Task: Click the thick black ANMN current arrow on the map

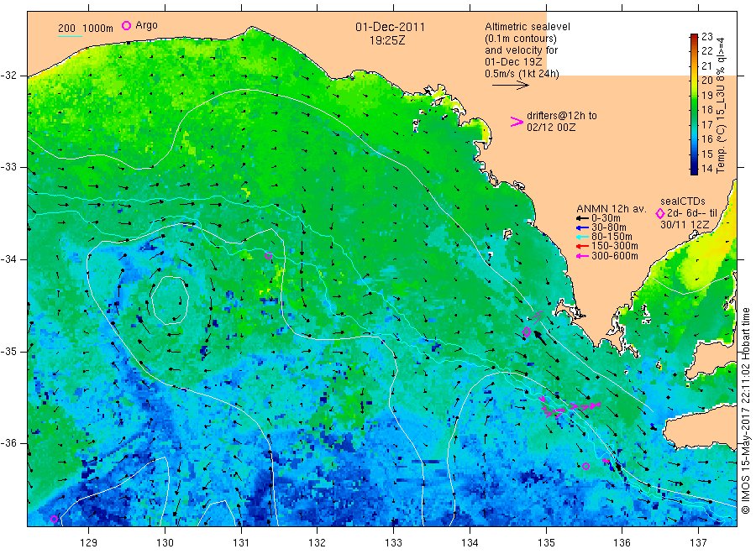Action: pos(540,337)
